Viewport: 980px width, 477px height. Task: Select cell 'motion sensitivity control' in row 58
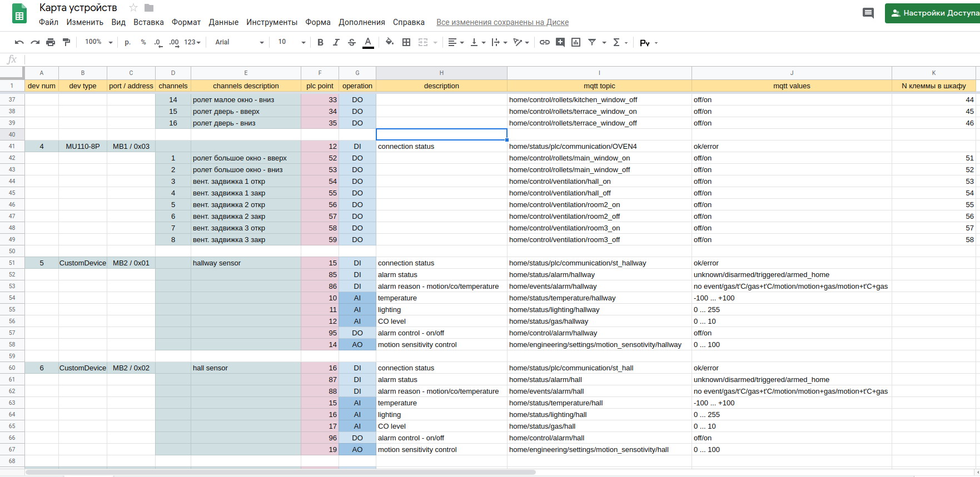pos(441,345)
